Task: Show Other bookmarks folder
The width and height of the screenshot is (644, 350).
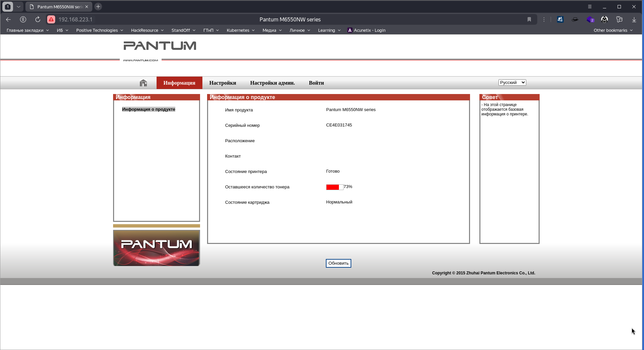Action: coord(613,30)
